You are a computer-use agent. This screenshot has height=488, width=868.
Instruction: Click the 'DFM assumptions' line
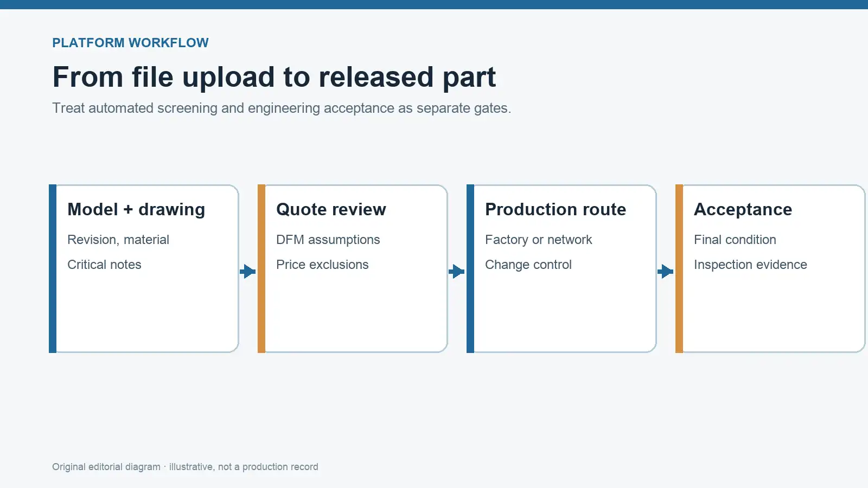pos(328,240)
